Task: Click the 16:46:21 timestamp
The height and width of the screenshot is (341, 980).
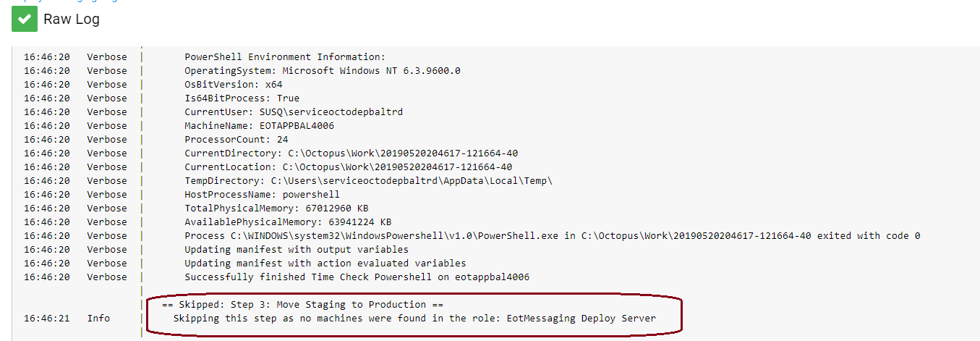Action: click(46, 319)
